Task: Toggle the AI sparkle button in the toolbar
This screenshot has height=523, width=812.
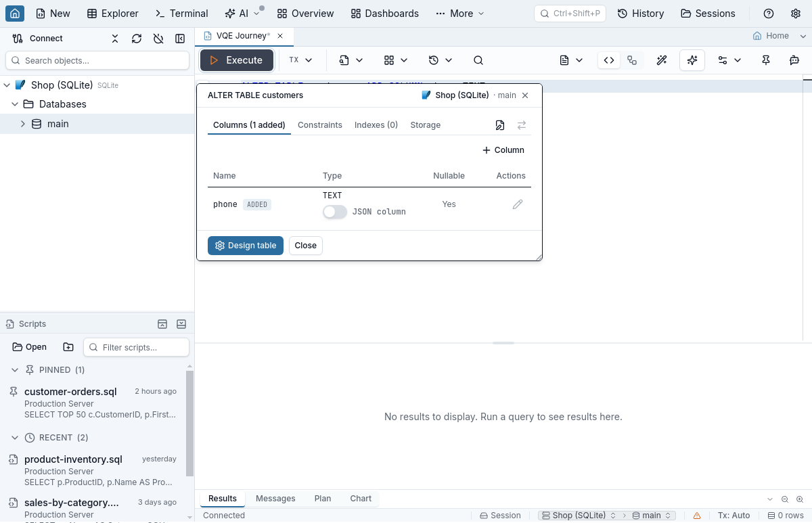Action: coord(692,60)
